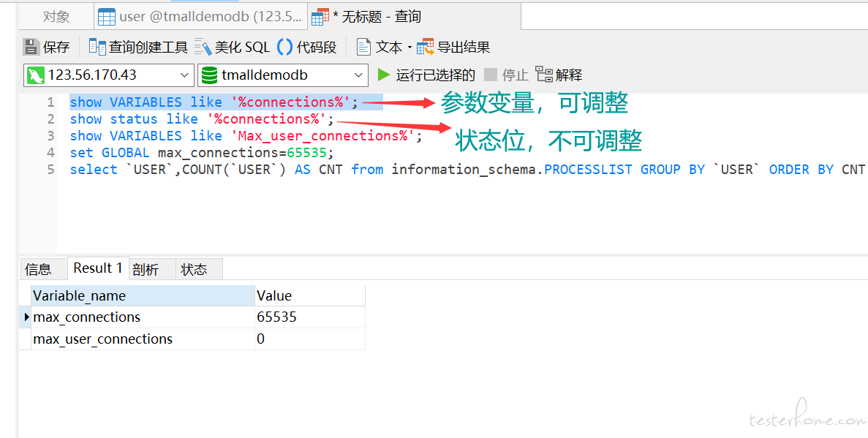Click line number 5 in the gutter
The width and height of the screenshot is (868, 438).
point(51,170)
